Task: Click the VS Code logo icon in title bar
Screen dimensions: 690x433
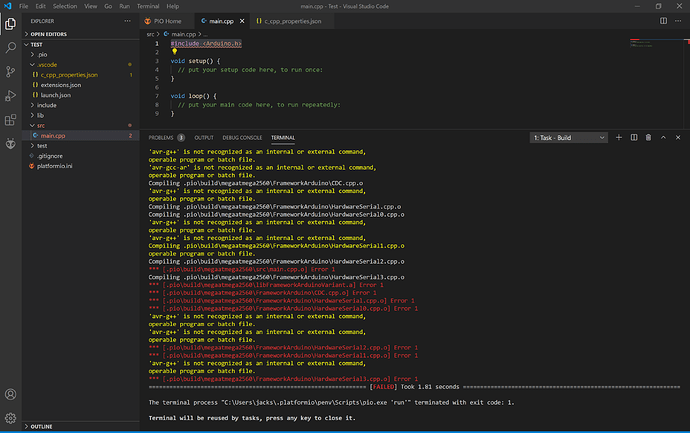Action: pyautogui.click(x=7, y=6)
